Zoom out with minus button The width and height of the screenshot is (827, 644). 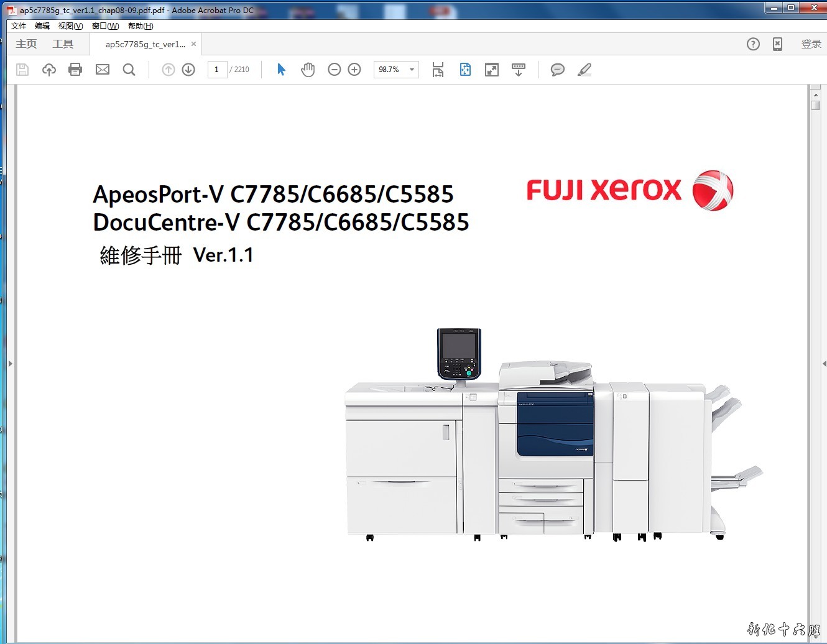335,70
